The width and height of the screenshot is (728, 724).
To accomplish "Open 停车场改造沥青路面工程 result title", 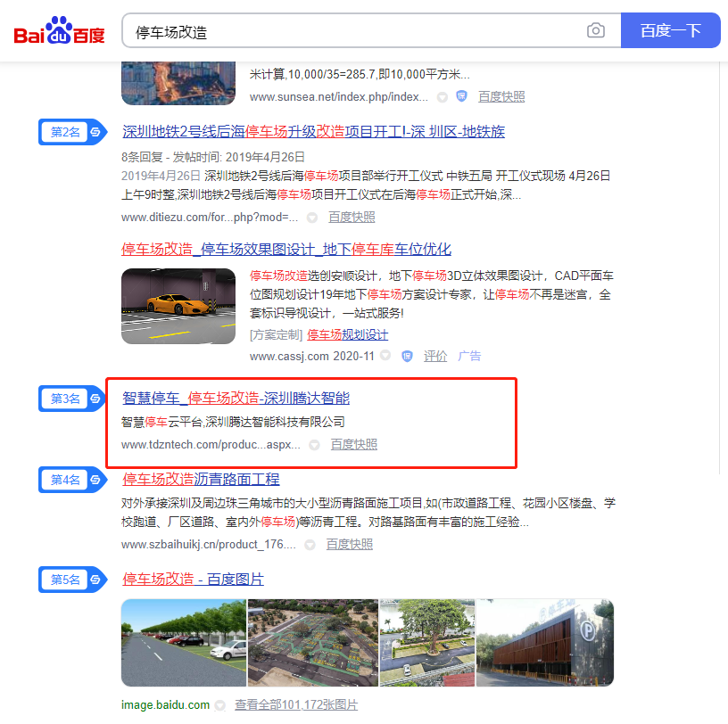I will coord(201,479).
